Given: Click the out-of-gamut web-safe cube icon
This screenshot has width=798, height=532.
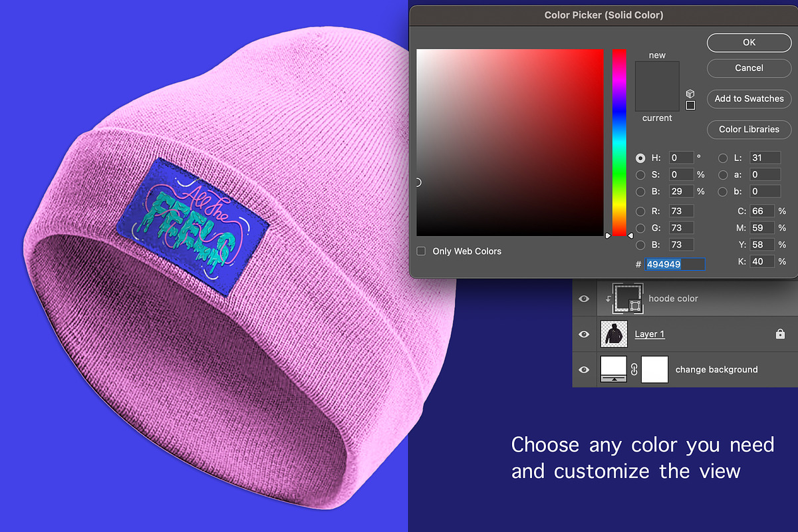Looking at the screenshot, I should (690, 94).
